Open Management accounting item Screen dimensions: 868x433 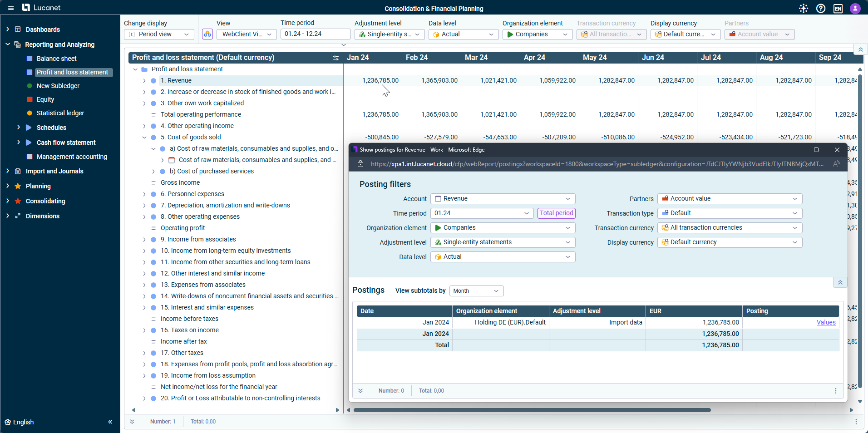click(72, 157)
